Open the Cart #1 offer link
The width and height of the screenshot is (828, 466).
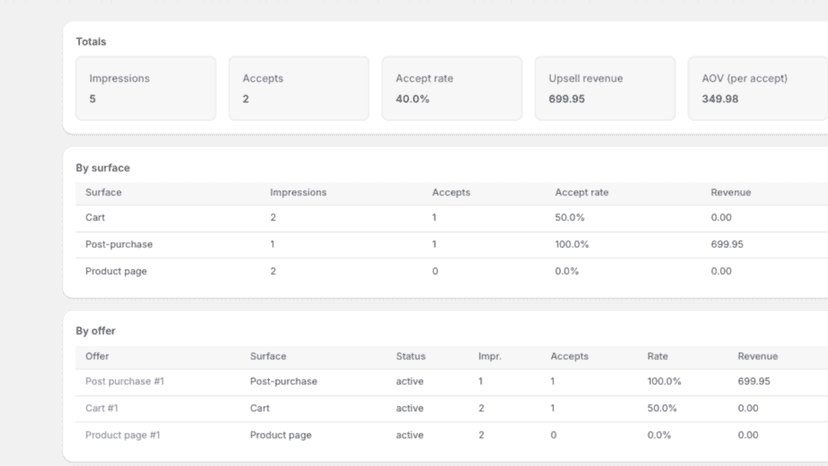pos(101,408)
